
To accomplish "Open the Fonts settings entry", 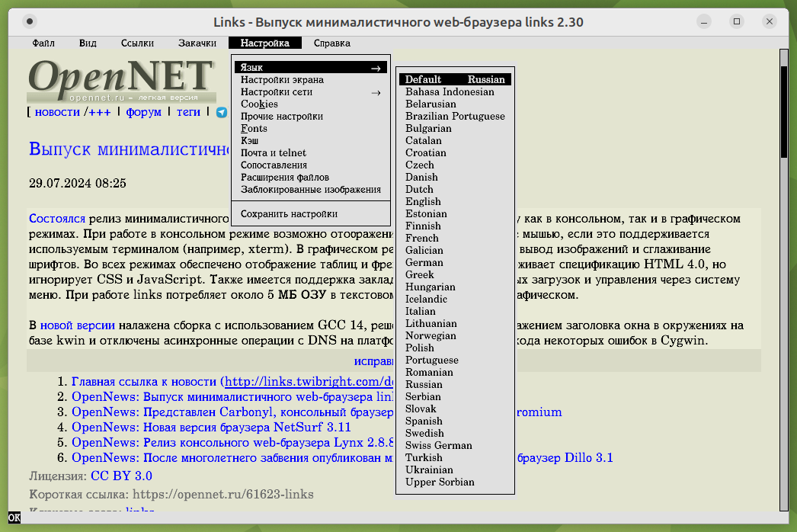I will pos(311,129).
